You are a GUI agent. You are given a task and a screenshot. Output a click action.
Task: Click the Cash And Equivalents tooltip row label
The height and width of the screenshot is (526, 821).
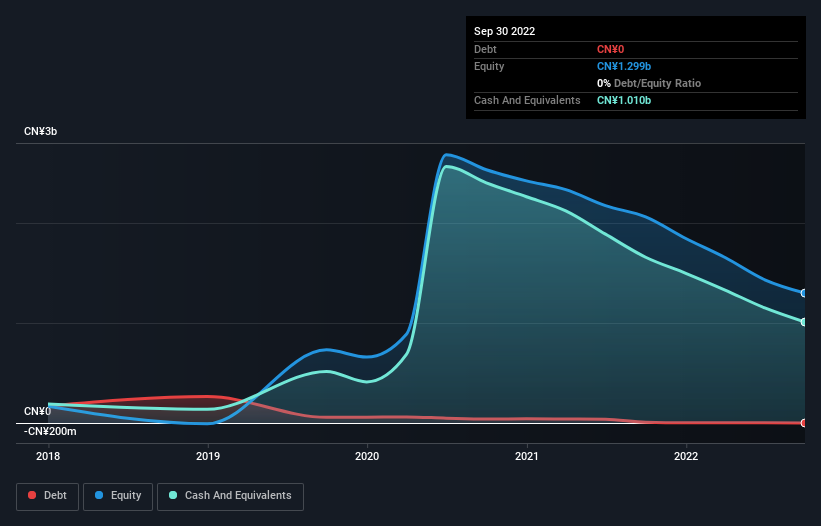click(527, 100)
